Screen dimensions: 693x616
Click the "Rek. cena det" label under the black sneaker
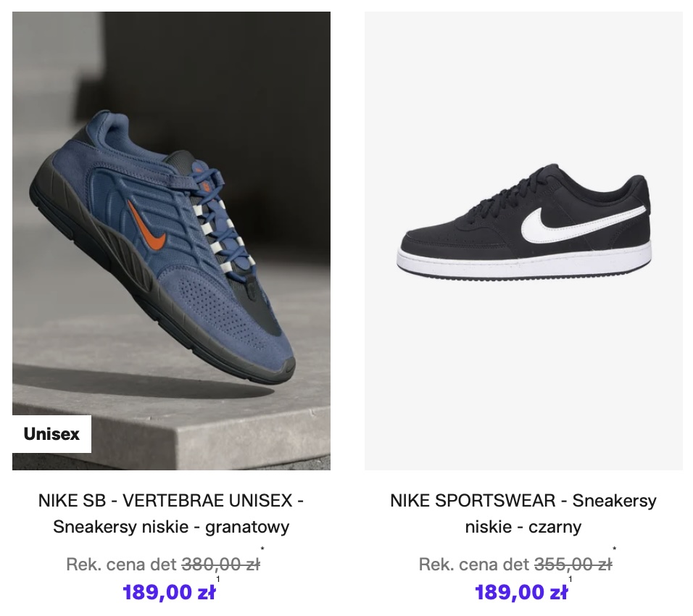474,565
